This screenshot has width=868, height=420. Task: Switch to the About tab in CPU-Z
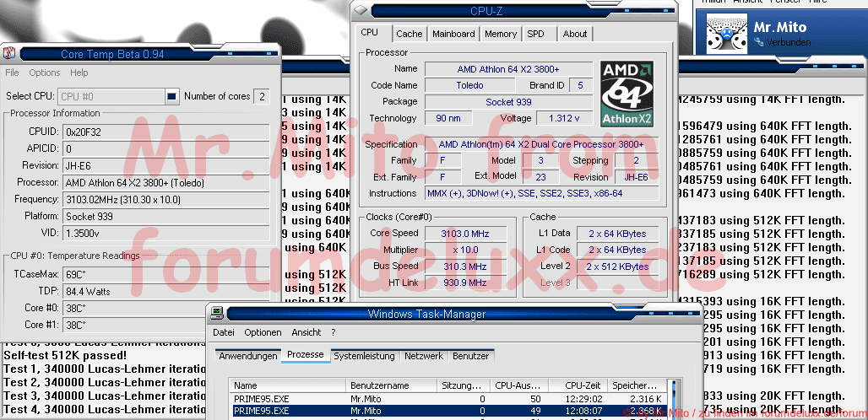(575, 34)
